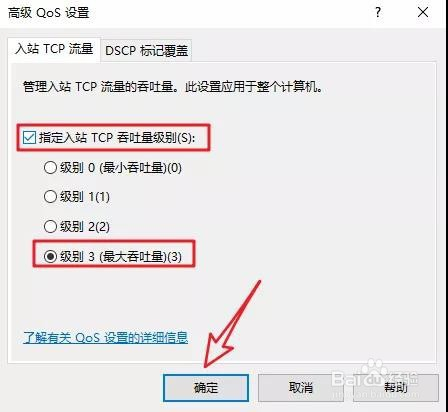The width and height of the screenshot is (448, 412).
Task: Click the 指定入站 TCP 吞吐量级别(S) label text
Action: click(x=117, y=138)
